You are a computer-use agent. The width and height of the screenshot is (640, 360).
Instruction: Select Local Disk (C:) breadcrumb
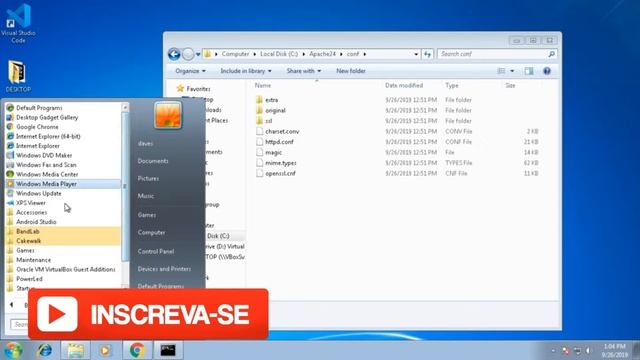pyautogui.click(x=279, y=54)
